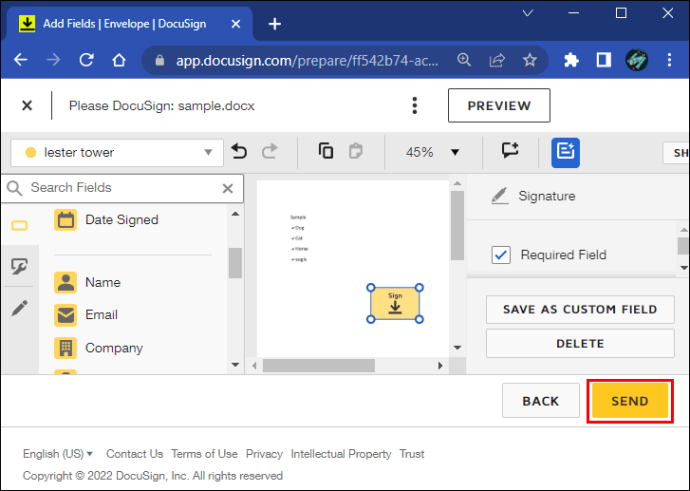The image size is (690, 491).
Task: Delete the selected signature field
Action: coord(580,344)
